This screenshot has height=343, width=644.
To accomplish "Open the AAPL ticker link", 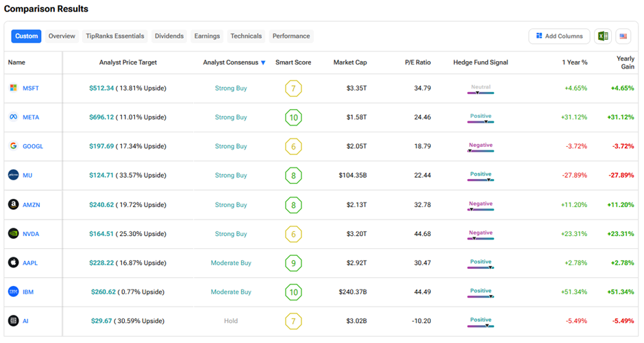I will 30,263.
